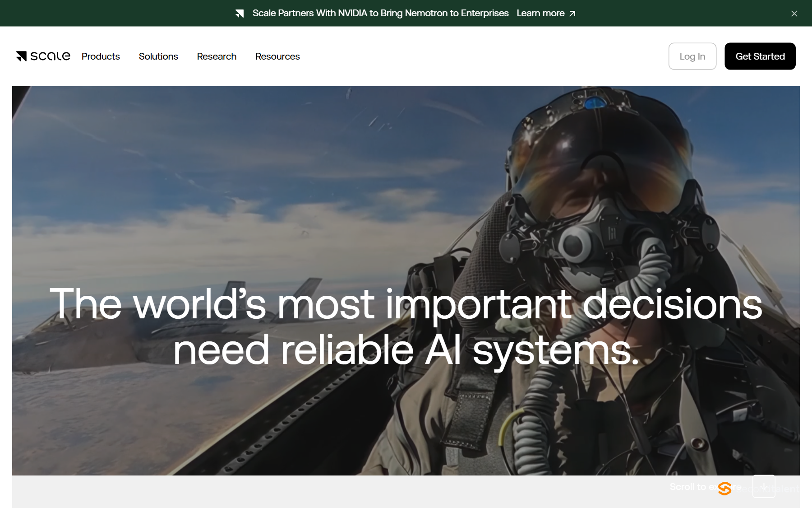This screenshot has width=812, height=508.
Task: Open the Solutions menu
Action: click(158, 56)
